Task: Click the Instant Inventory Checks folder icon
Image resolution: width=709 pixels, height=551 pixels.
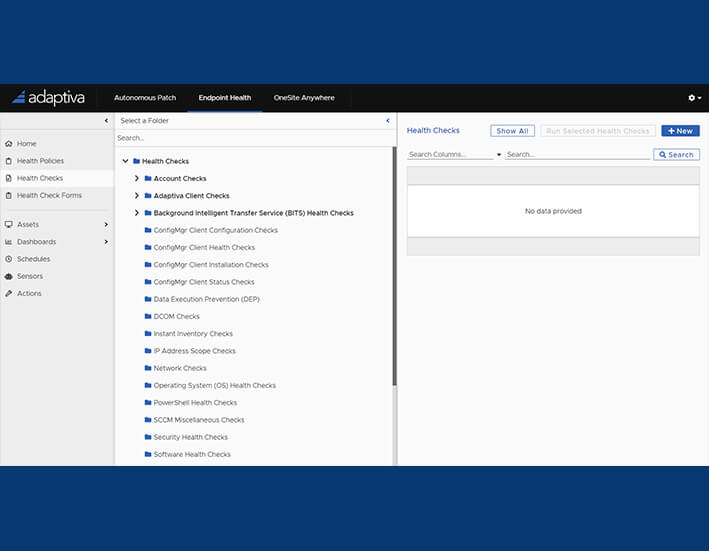Action: tap(148, 333)
